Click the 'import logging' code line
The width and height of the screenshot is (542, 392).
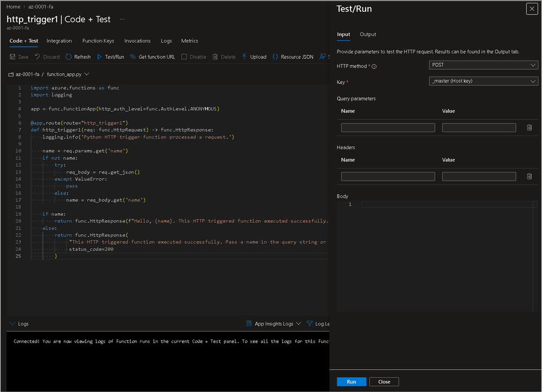[x=51, y=95]
